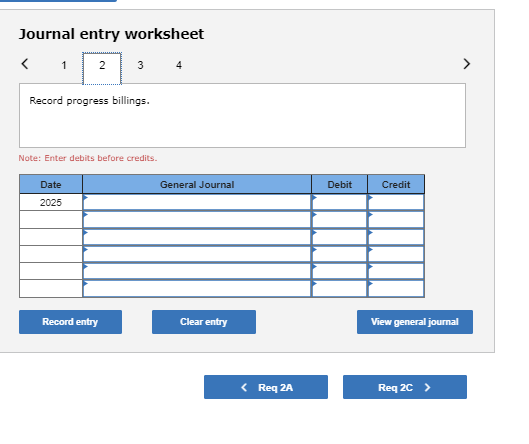The image size is (529, 444).
Task: Click Debit field in fifth row
Action: point(339,271)
